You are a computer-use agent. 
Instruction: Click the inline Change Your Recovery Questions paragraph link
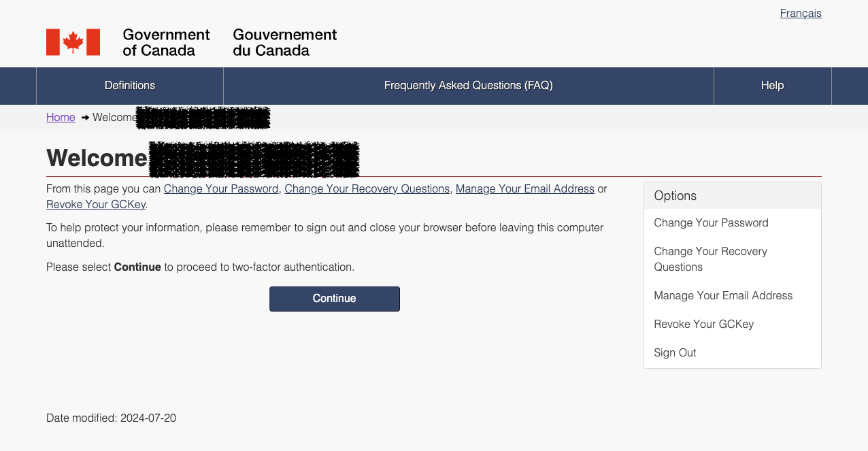tap(367, 189)
